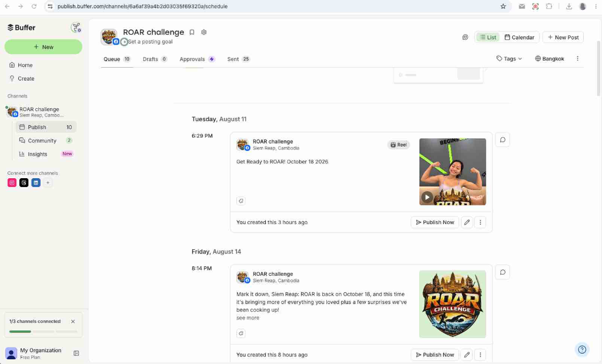602x364 pixels.
Task: Select the Sent tab
Action: (x=239, y=59)
